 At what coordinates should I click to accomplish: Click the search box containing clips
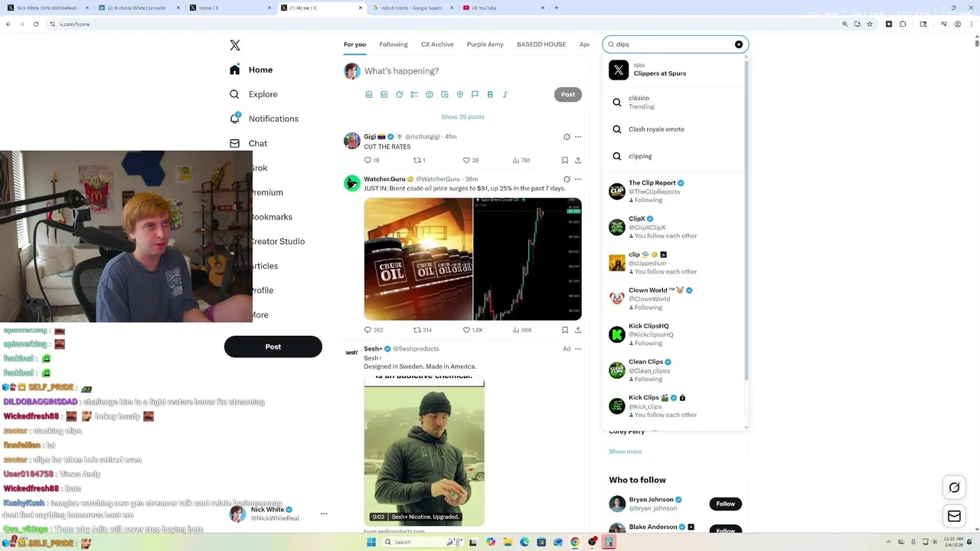(x=675, y=44)
